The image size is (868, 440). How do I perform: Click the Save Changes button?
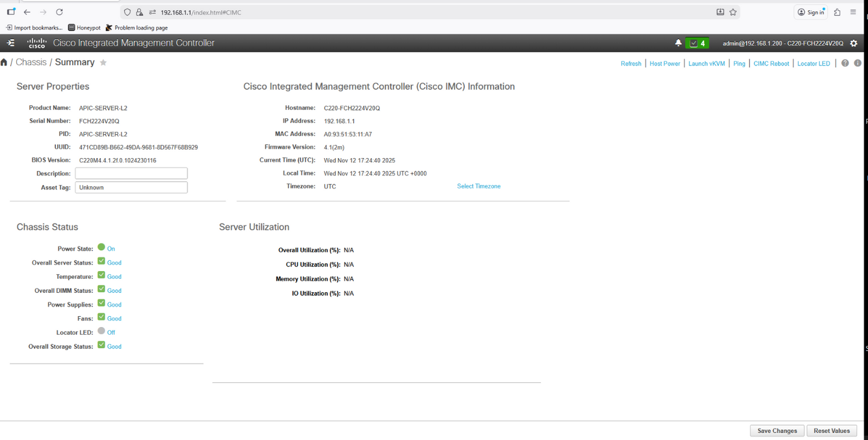pos(777,431)
